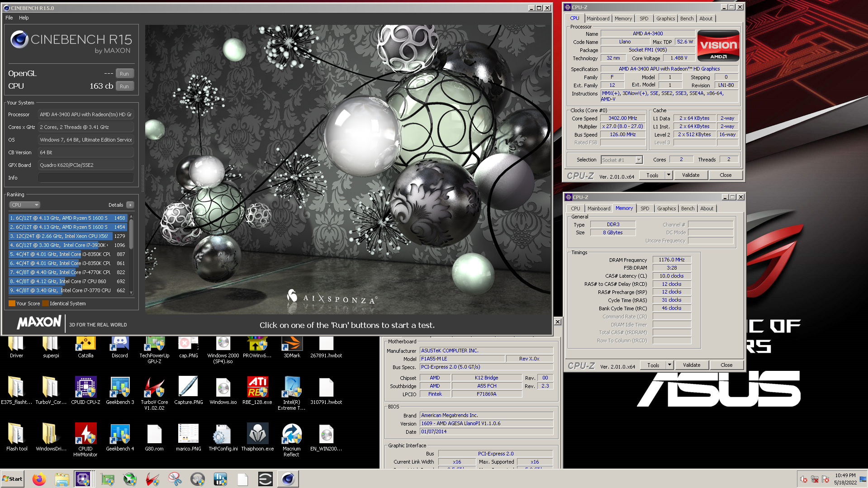Screen dimensions: 868x488
Task: Select the TechPowerUp GPU-Z desktop shortcut
Action: point(154,351)
